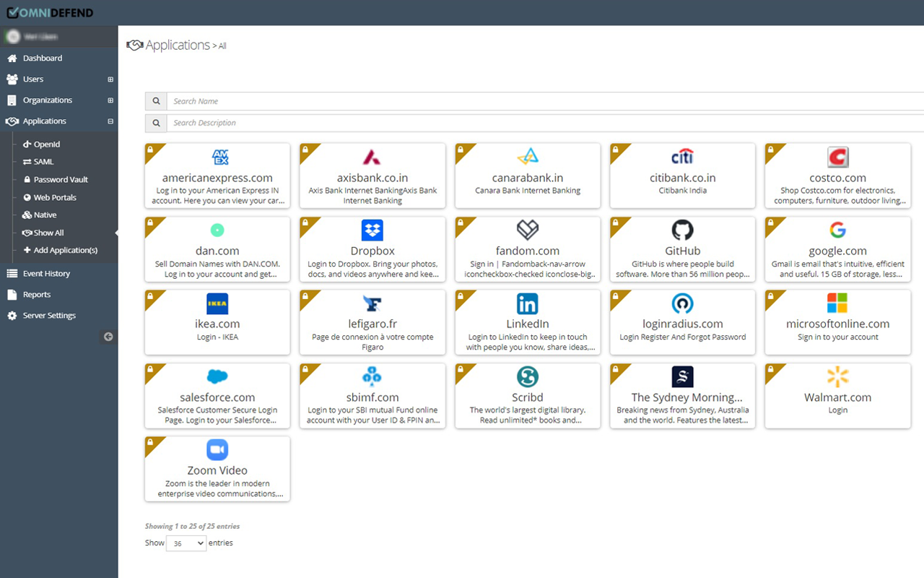Click the 'Login - IKEA' description text
Screen dimensions: 924x578
(x=217, y=337)
